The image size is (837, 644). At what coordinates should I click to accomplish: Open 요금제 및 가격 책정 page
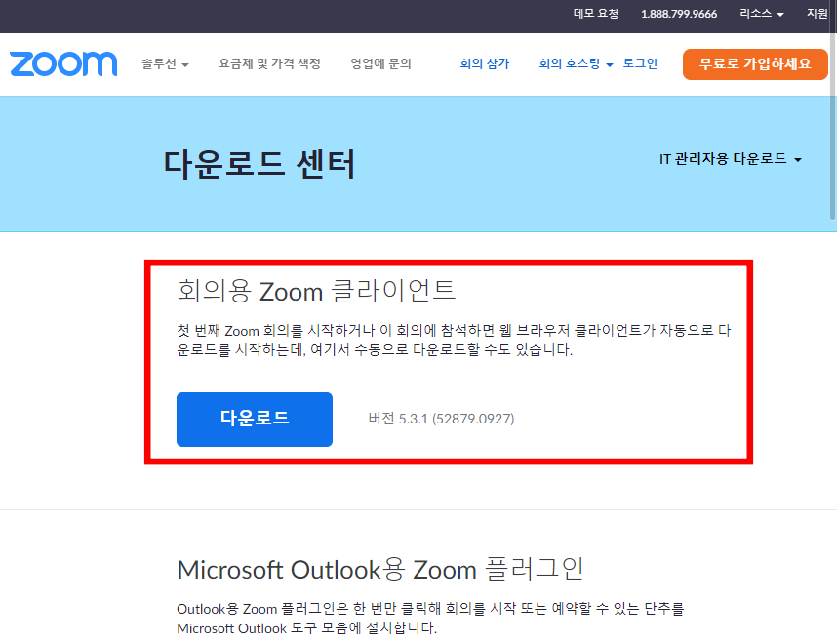tap(269, 64)
